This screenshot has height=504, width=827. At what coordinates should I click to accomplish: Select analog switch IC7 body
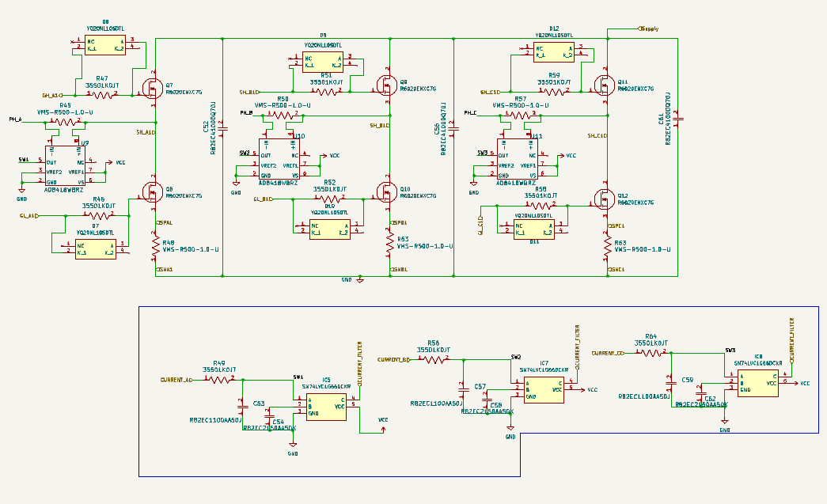click(x=544, y=390)
